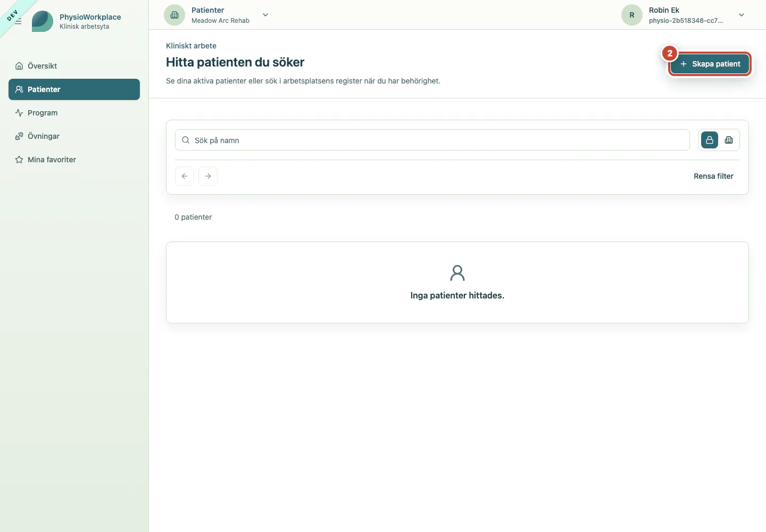Go to Program in the sidebar
This screenshot has height=532, width=766.
[x=74, y=113]
